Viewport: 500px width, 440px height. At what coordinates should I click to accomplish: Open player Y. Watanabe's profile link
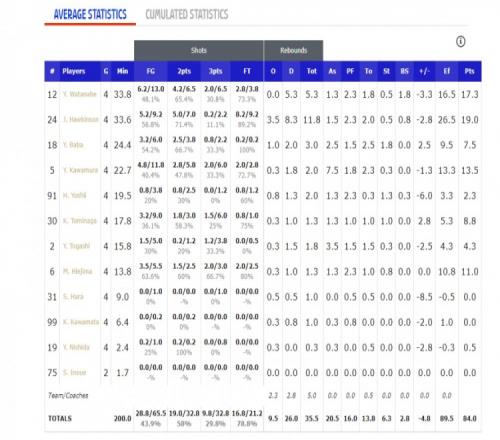[x=79, y=94]
